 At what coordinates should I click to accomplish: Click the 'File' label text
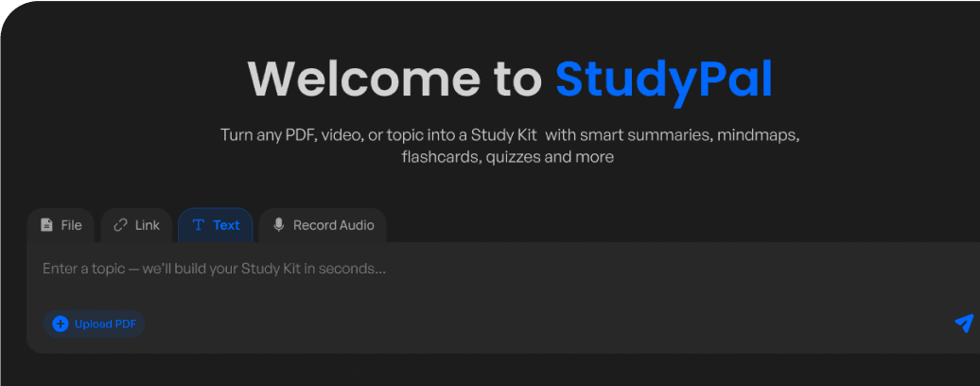(71, 225)
